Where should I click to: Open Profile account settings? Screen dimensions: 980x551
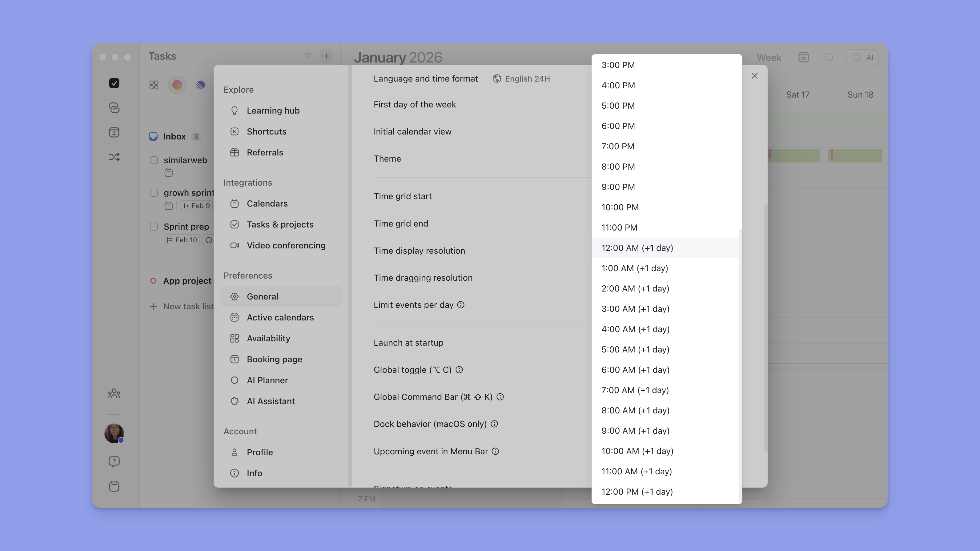281,452
